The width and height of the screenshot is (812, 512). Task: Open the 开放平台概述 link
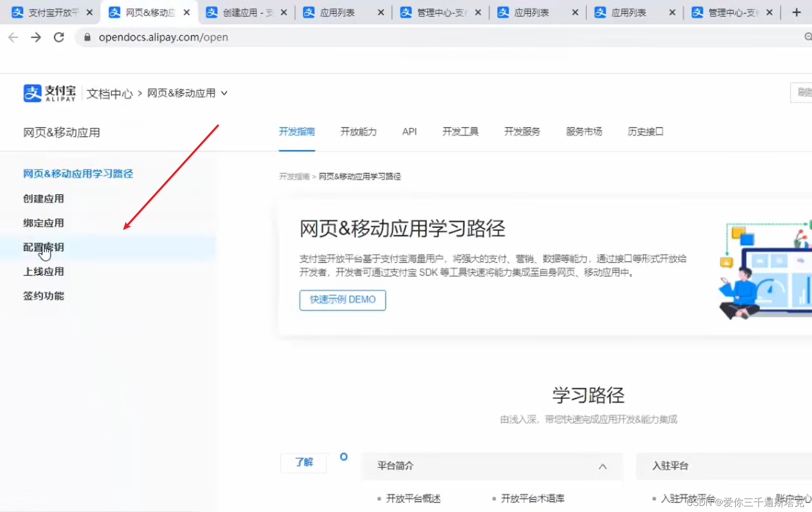(x=413, y=498)
